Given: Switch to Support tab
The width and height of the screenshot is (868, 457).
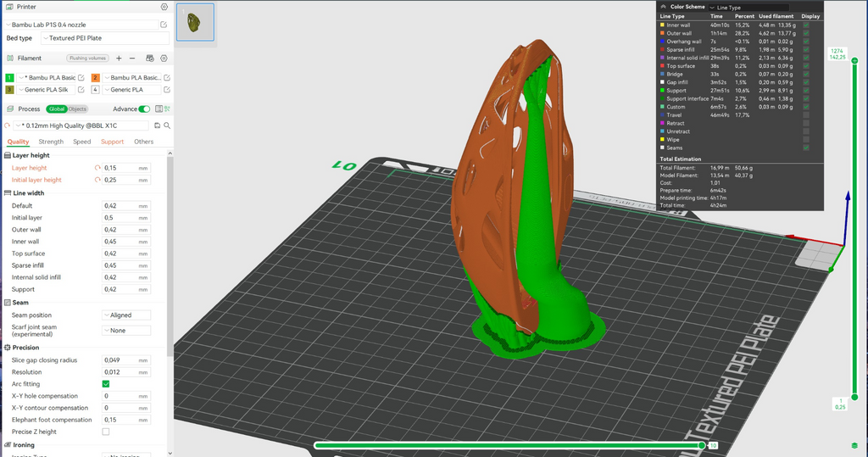Looking at the screenshot, I should [113, 142].
